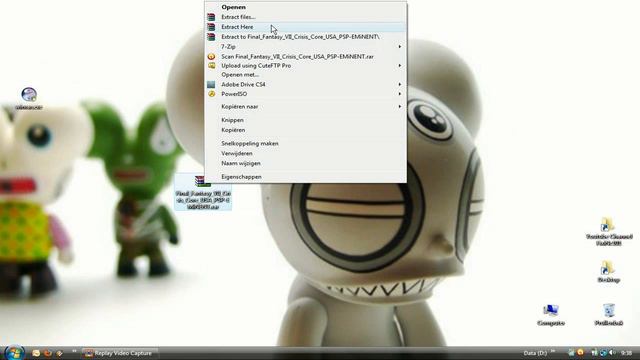640x360 pixels.
Task: Select the desktop icon at top left
Action: [x=29, y=98]
